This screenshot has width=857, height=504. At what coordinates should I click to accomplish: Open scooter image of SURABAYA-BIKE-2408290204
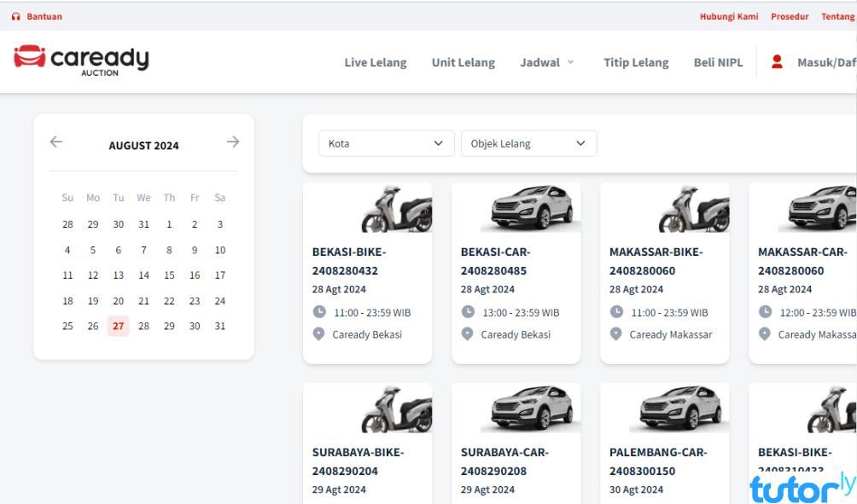396,409
